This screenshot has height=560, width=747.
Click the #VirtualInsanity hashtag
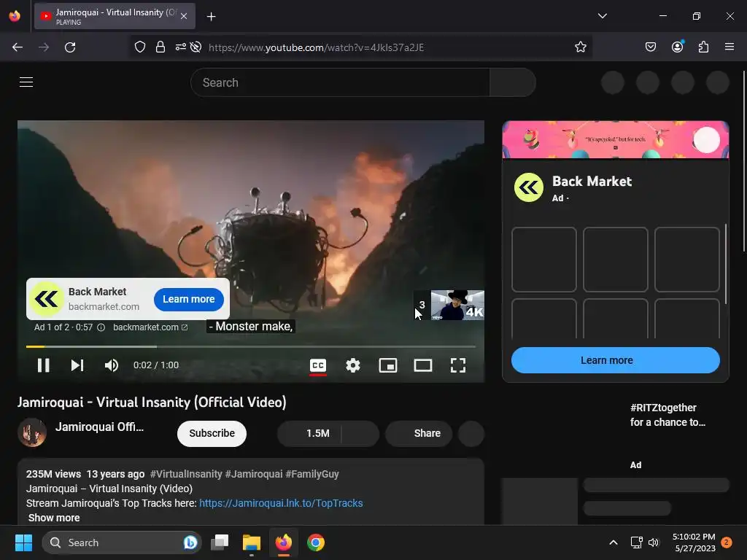(186, 474)
